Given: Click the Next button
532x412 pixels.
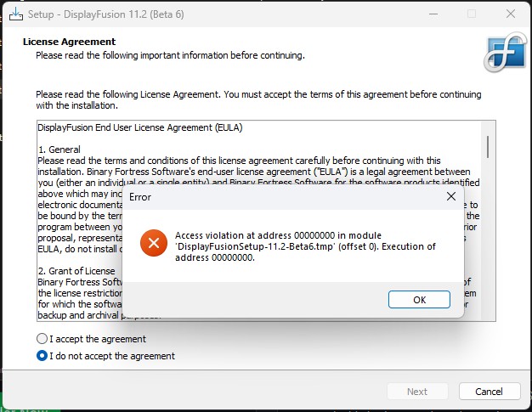Looking at the screenshot, I should pyautogui.click(x=417, y=392).
